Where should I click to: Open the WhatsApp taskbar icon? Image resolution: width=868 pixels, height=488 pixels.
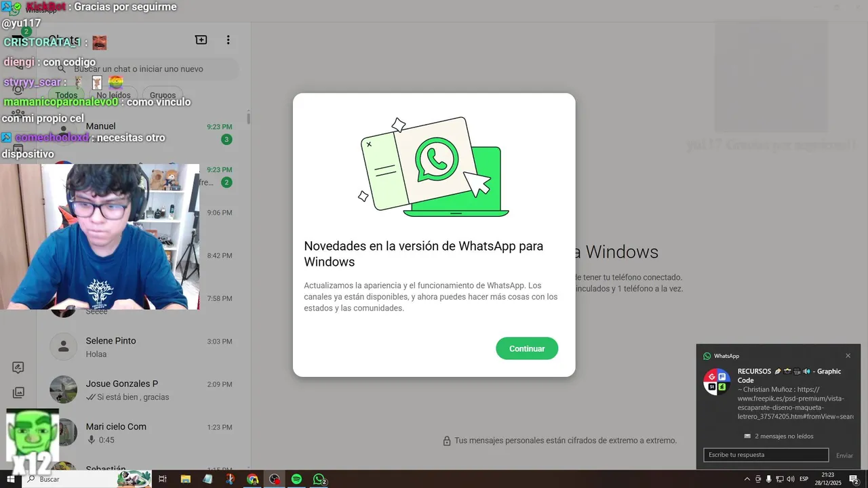(x=319, y=479)
